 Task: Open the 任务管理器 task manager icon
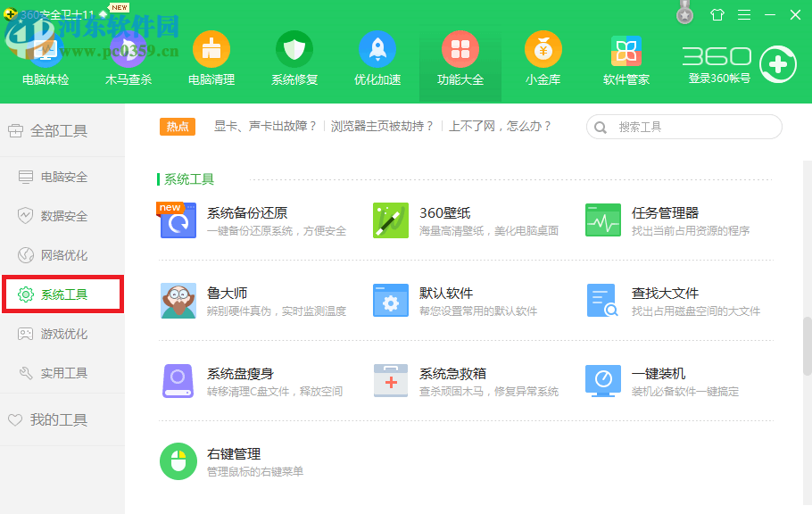point(602,220)
